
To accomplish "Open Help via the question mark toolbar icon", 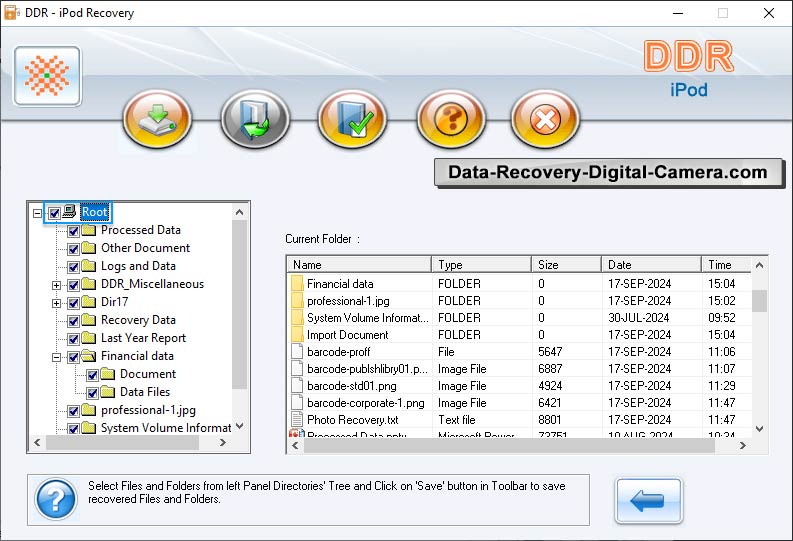I will pyautogui.click(x=451, y=119).
